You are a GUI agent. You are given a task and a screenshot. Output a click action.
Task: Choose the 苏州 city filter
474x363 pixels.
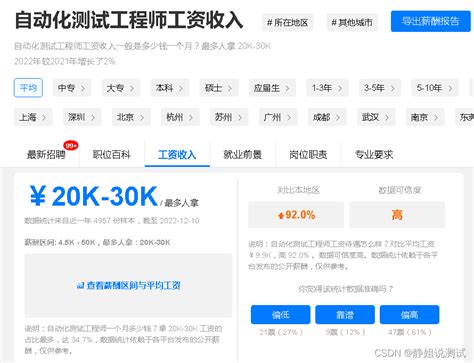pyautogui.click(x=229, y=117)
